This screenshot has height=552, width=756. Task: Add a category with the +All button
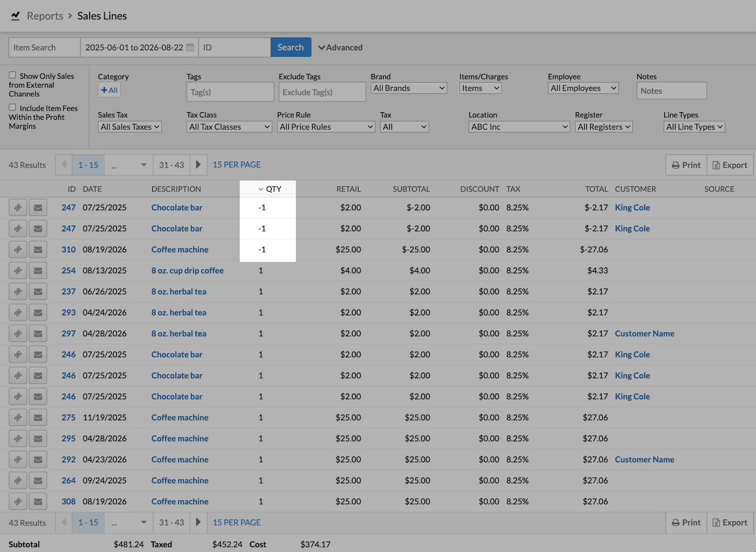click(x=109, y=90)
